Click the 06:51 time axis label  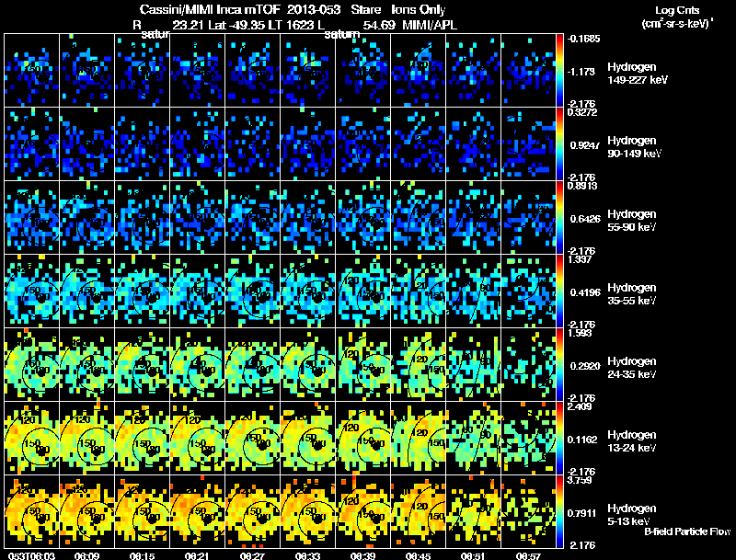pyautogui.click(x=473, y=555)
